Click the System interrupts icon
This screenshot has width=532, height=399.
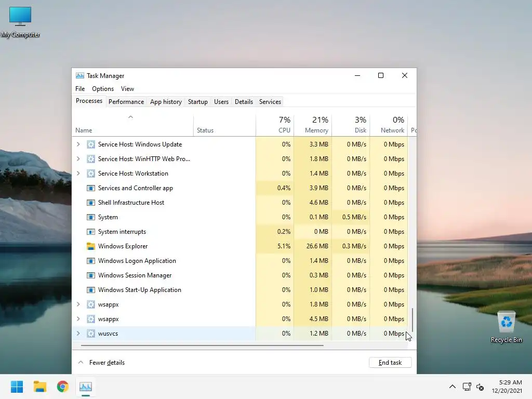click(x=90, y=232)
